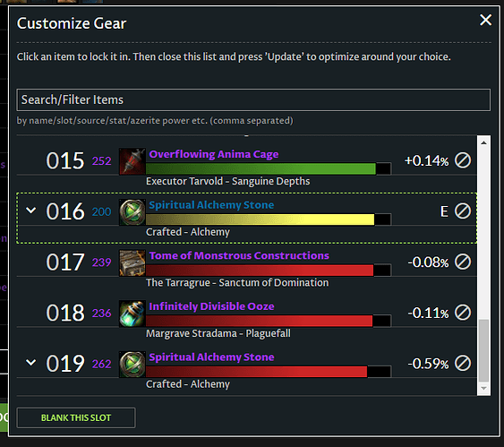Image resolution: width=504 pixels, height=447 pixels.
Task: Click the Tome of Monstrous Constructions icon
Action: click(132, 262)
